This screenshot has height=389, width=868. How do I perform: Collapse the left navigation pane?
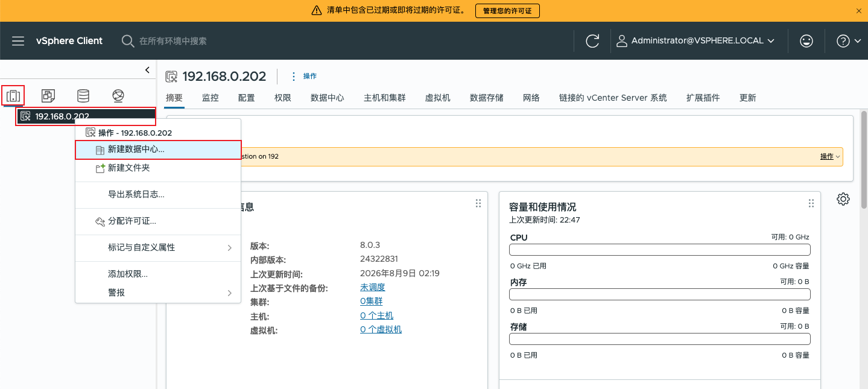click(147, 70)
